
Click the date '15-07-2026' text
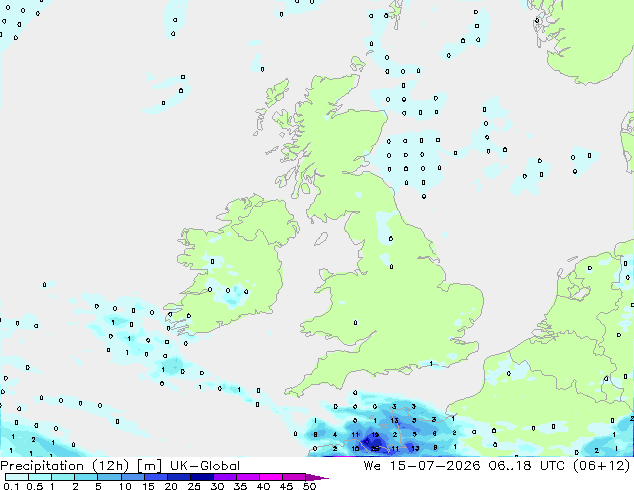click(435, 466)
